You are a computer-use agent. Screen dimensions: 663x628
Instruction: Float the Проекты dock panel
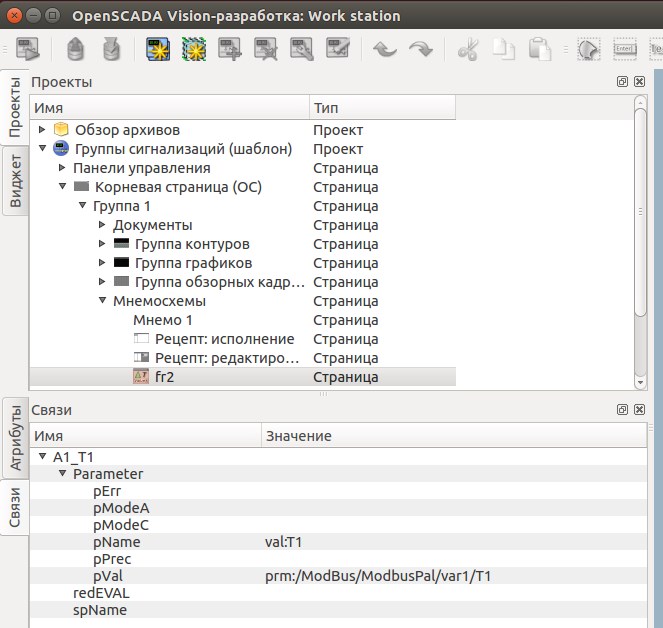click(x=622, y=82)
